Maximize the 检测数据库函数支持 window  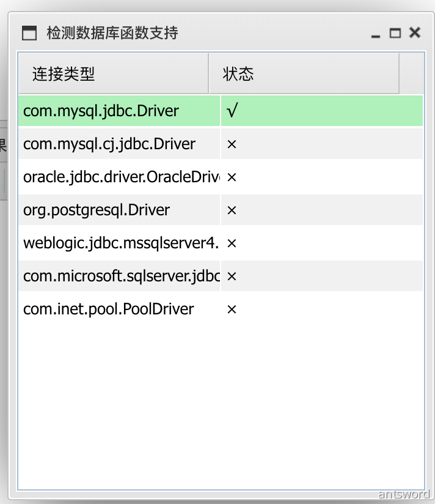[x=395, y=33]
